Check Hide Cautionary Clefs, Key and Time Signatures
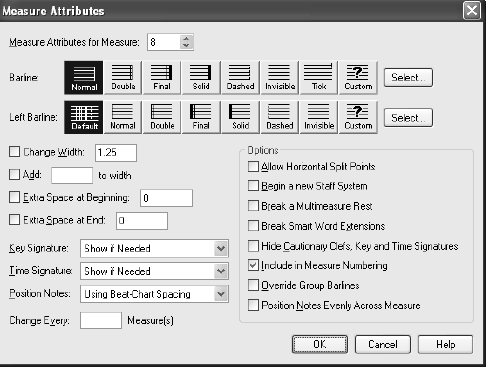The image size is (486, 367). coord(253,246)
